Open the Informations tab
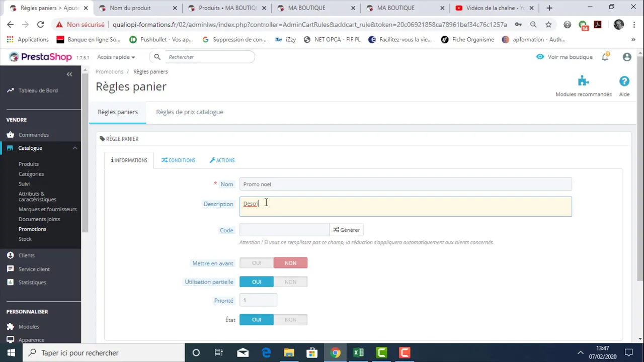Viewport: 644px width, 362px height. (x=129, y=160)
